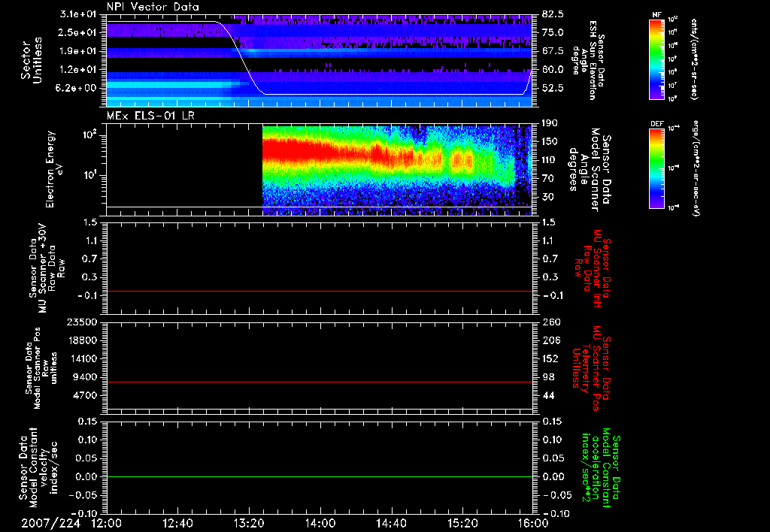
Task: Click the 15:20 time tick label
Action: tap(462, 524)
